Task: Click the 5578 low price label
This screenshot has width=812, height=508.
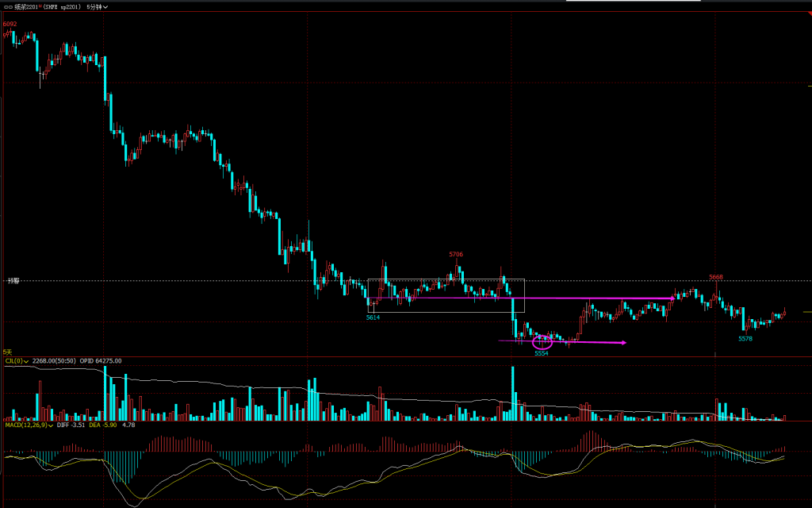Action: (x=745, y=338)
